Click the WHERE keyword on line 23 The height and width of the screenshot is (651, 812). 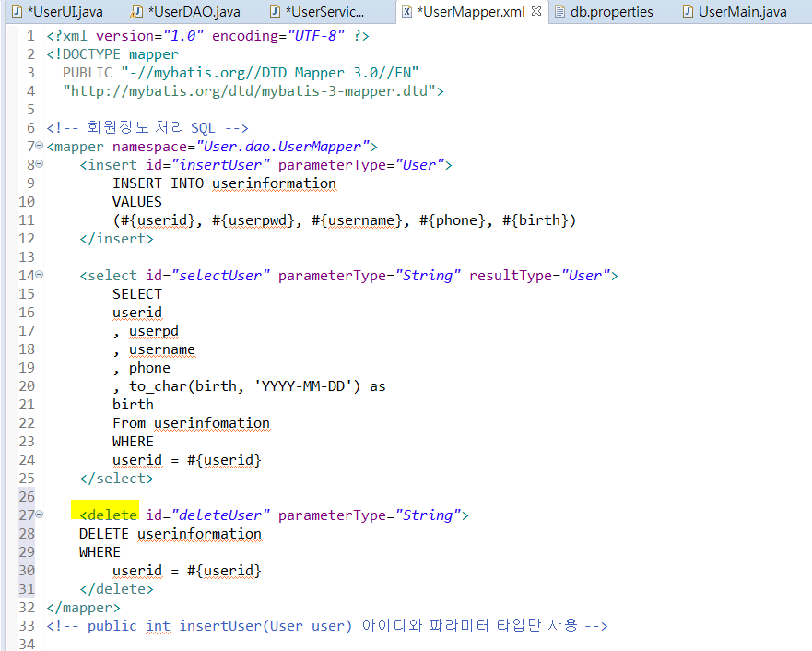click(133, 442)
